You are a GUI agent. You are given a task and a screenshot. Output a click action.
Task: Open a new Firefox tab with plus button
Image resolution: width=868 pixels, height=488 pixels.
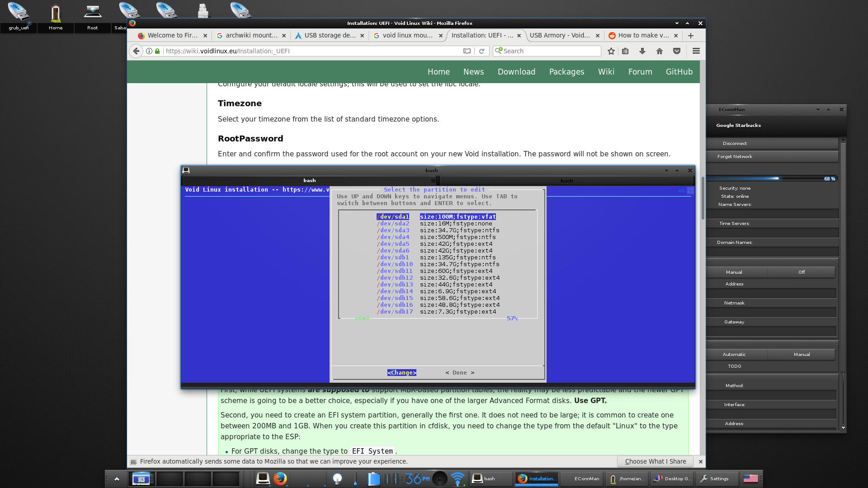pyautogui.click(x=691, y=36)
